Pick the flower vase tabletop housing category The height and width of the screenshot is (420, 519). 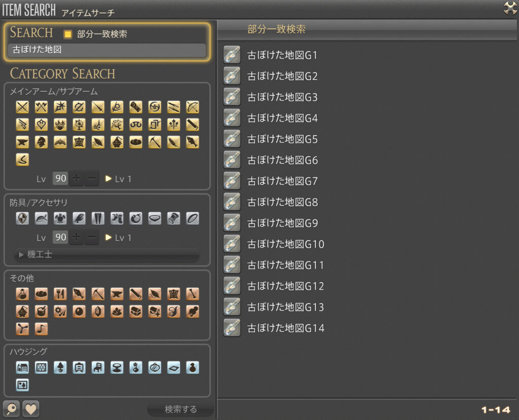[136, 367]
